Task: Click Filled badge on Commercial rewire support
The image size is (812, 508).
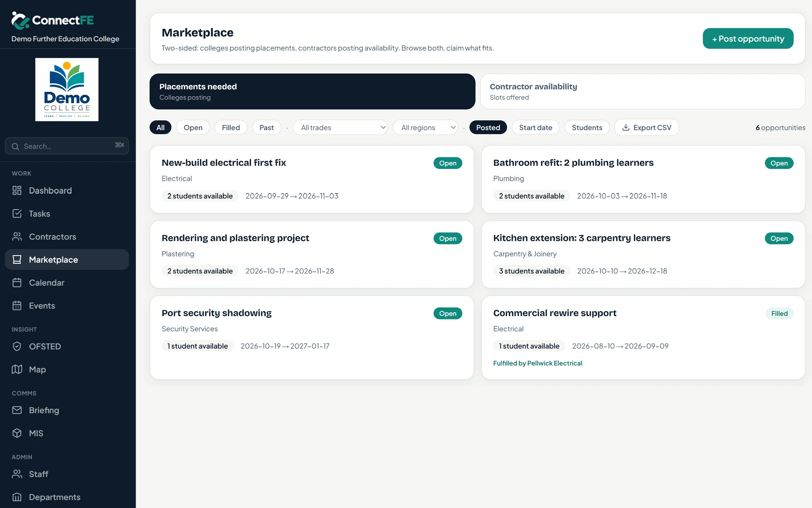Action: [x=779, y=313]
